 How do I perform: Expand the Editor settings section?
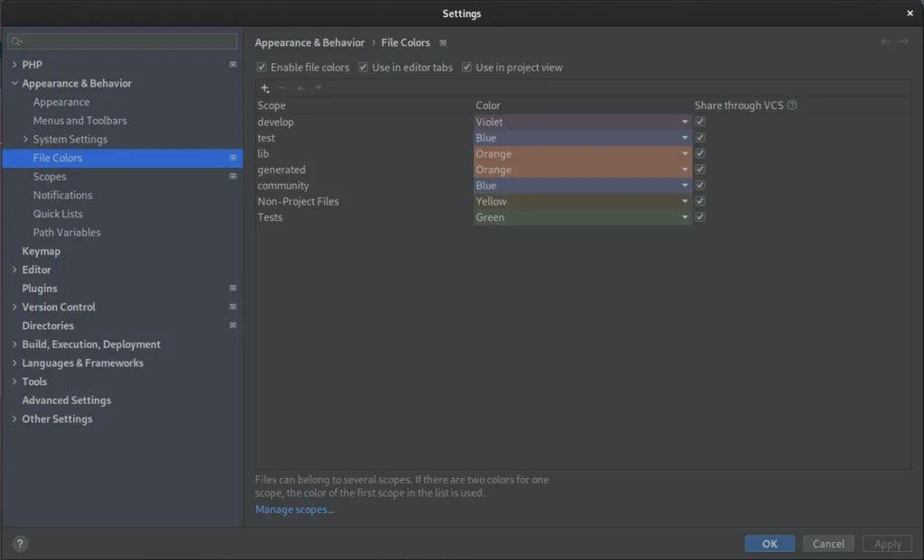pos(15,269)
